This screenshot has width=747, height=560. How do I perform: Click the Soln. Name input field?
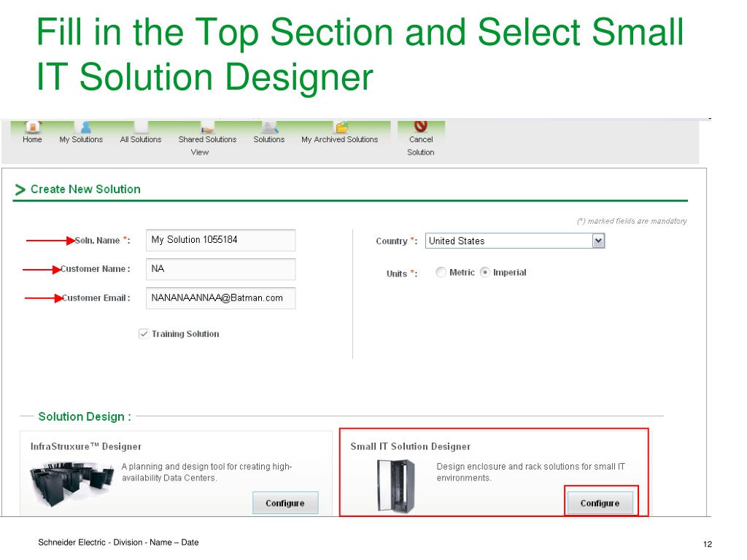coord(220,240)
